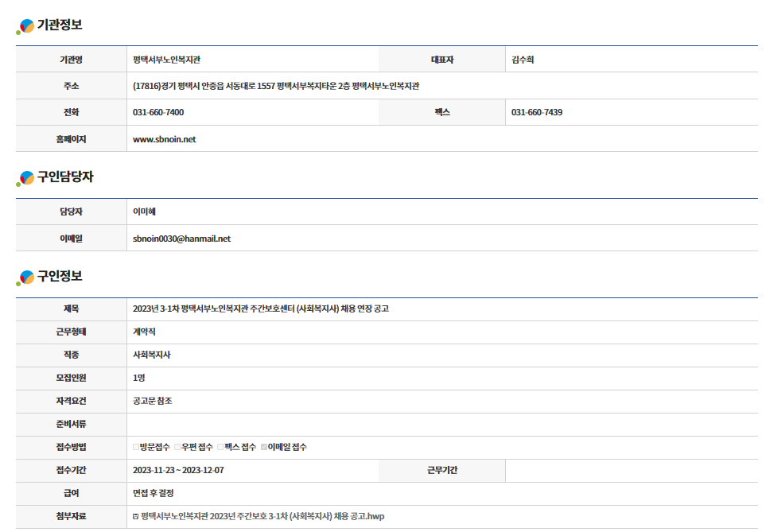This screenshot has height=532, width=766.
Task: Check the 방문접수 checkbox
Action: coord(136,447)
